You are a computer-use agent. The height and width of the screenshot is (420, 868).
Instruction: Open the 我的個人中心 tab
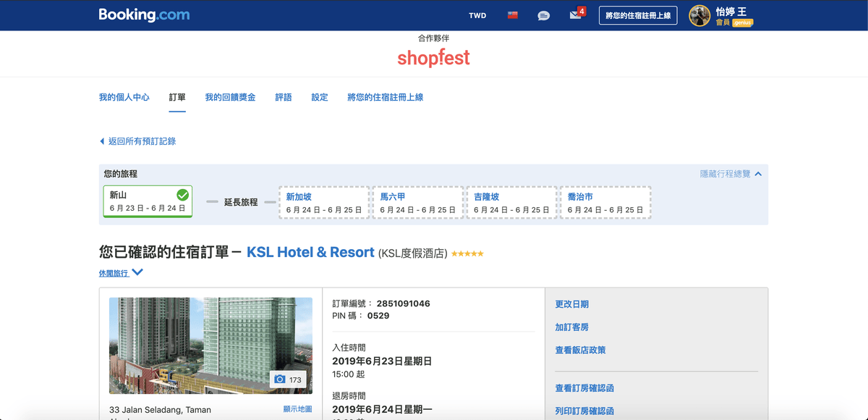coord(124,97)
